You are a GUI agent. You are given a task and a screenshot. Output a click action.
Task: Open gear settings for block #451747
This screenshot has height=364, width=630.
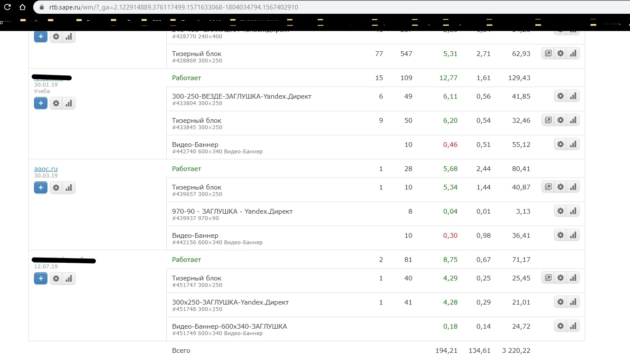point(560,278)
